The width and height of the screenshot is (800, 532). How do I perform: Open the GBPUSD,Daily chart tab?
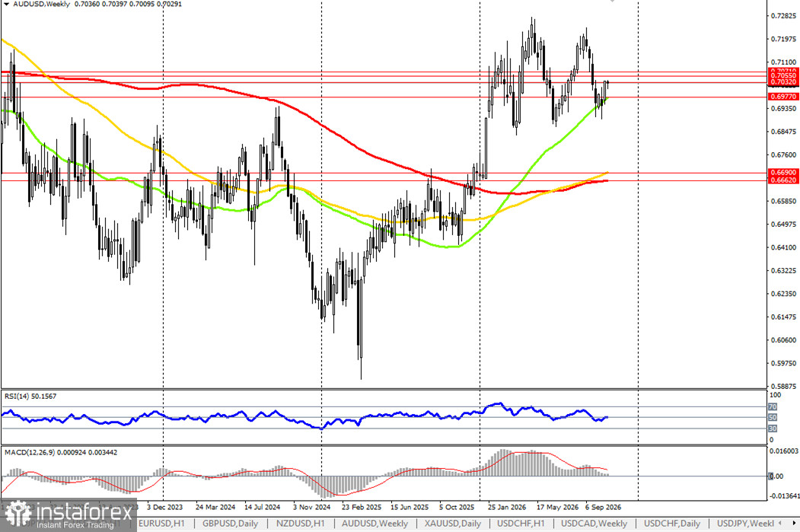(230, 524)
